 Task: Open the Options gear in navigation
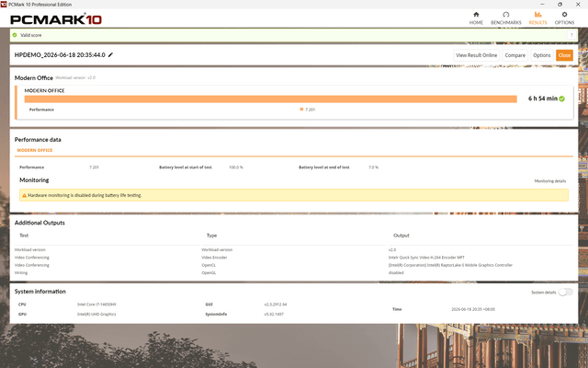(564, 17)
